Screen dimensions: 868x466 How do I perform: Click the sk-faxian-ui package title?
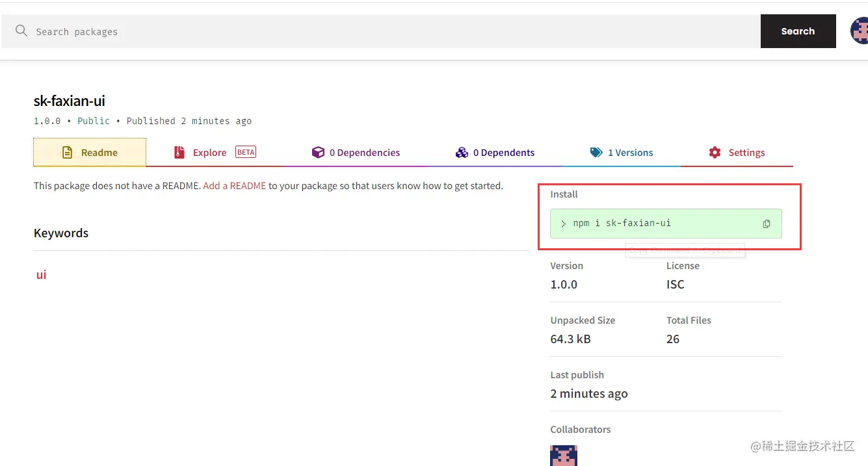point(70,101)
